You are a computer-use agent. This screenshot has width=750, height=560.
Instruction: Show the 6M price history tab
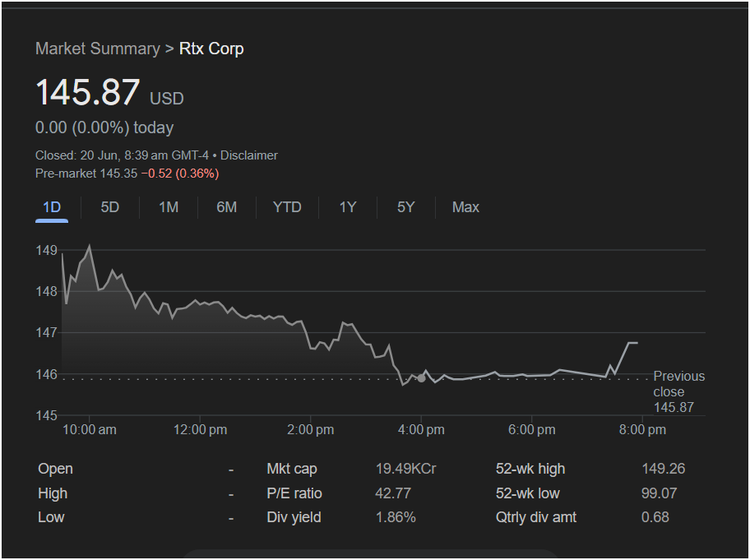226,207
